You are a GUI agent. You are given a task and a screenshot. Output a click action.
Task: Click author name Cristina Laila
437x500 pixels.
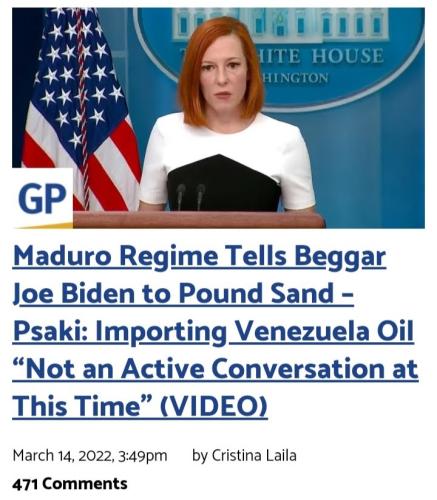(x=254, y=455)
